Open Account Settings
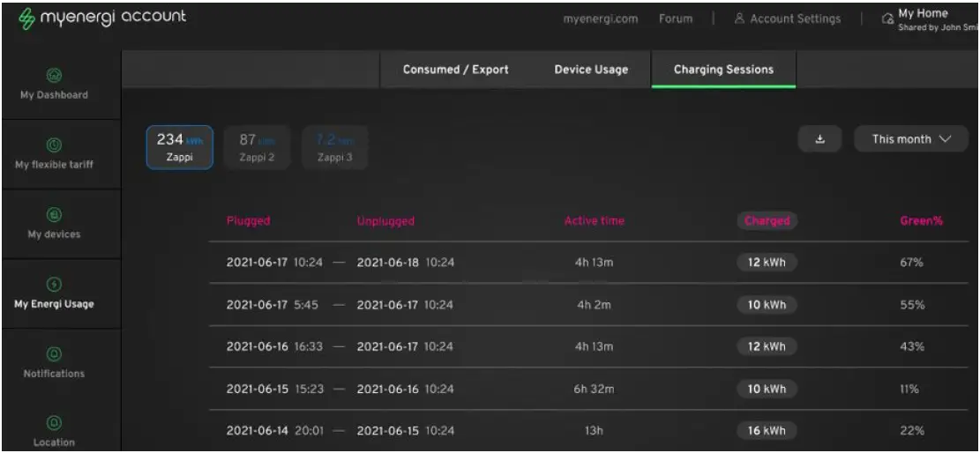 [787, 19]
